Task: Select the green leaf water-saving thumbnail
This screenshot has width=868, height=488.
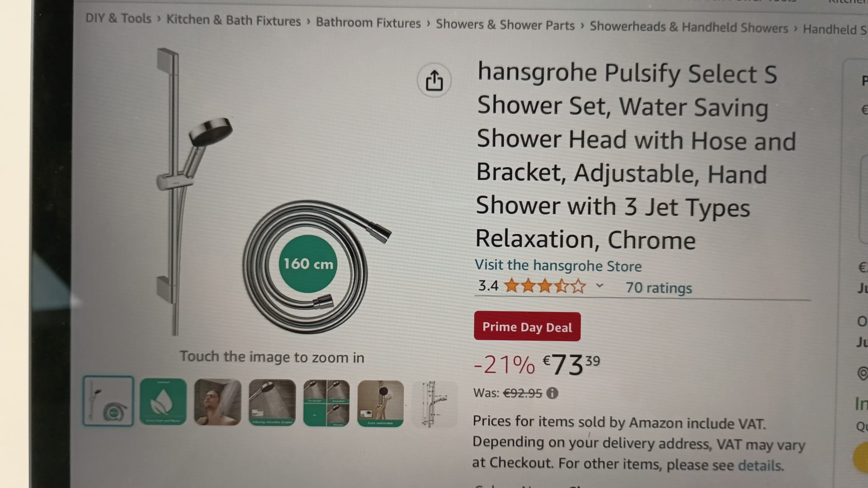Action: coord(163,402)
